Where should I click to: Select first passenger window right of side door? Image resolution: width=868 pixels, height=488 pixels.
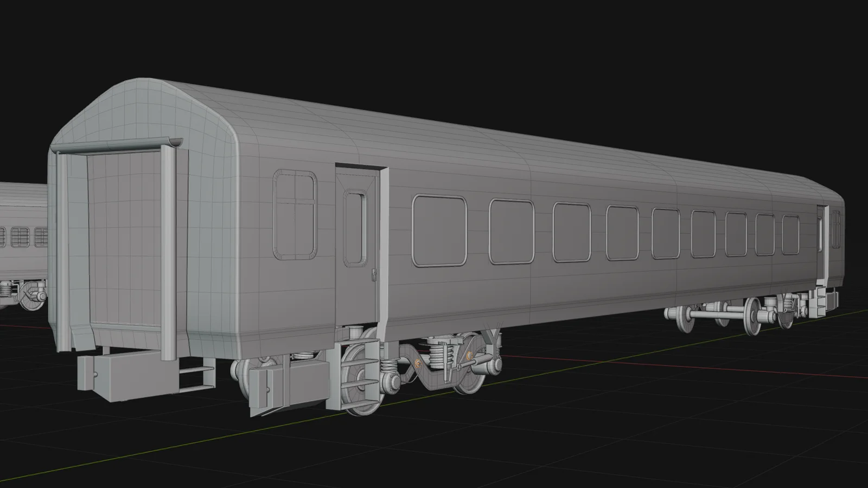(439, 231)
